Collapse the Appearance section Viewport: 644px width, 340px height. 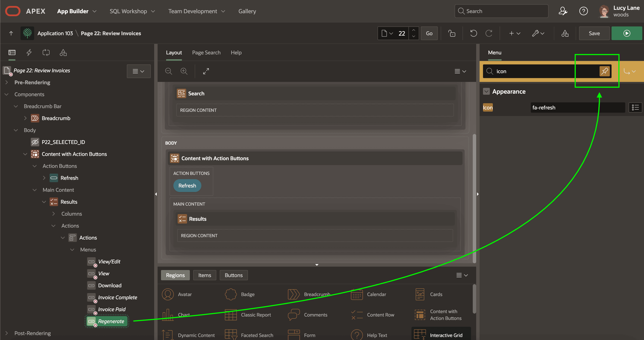pyautogui.click(x=486, y=92)
